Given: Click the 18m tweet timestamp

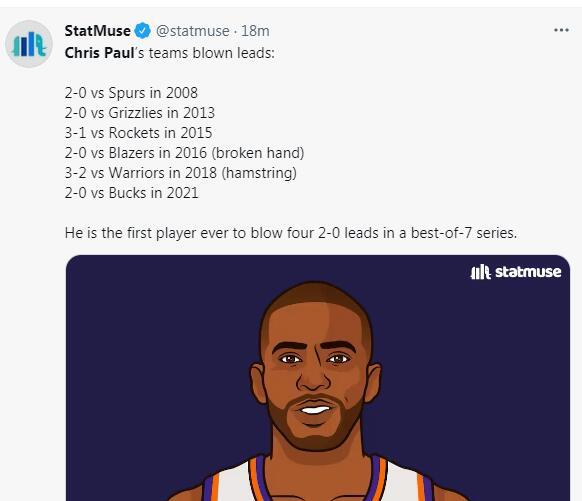Looking at the screenshot, I should tap(255, 31).
